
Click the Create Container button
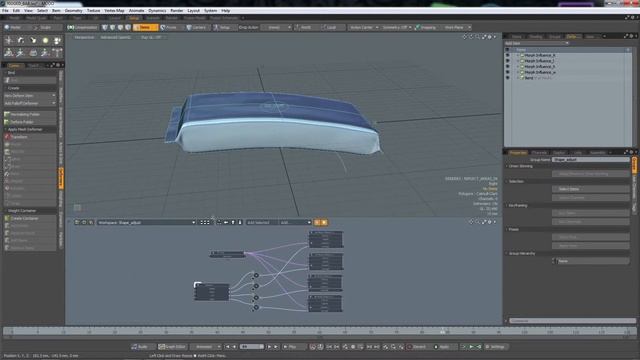pos(30,218)
